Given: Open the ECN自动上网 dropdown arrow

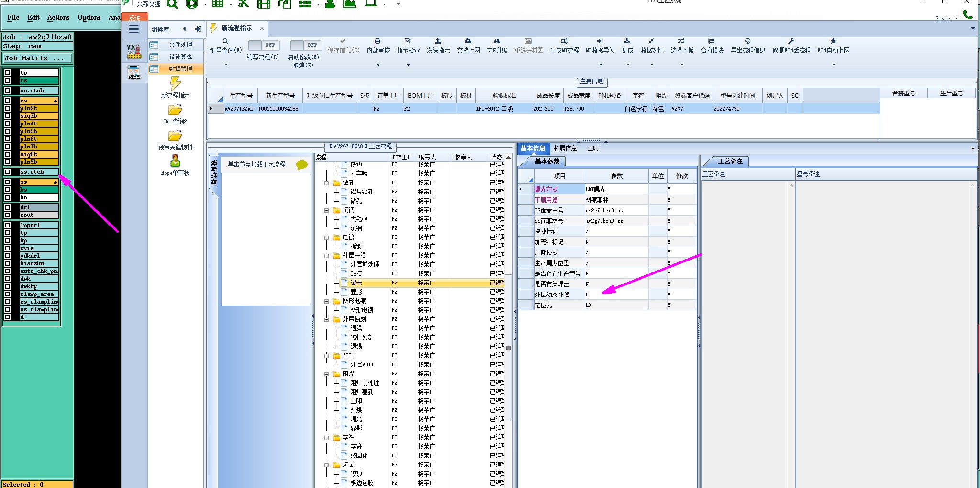Looking at the screenshot, I should tap(834, 65).
